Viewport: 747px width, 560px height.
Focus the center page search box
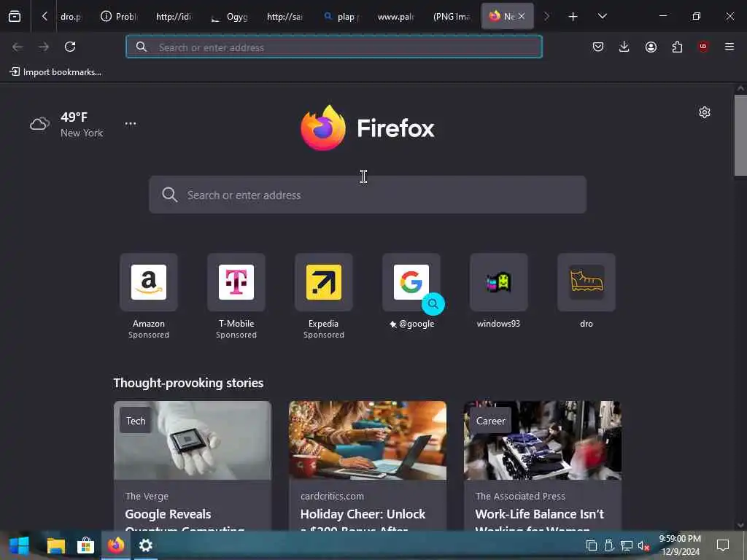[368, 195]
